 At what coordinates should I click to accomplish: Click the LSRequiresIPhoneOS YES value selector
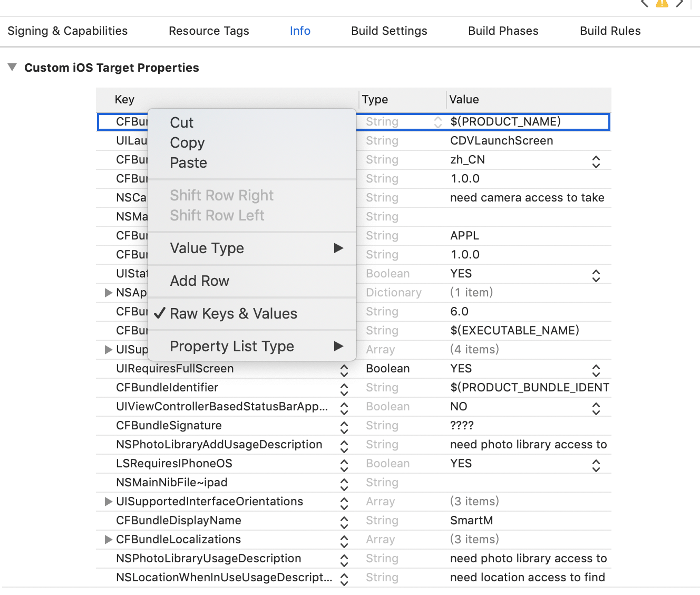[595, 465]
